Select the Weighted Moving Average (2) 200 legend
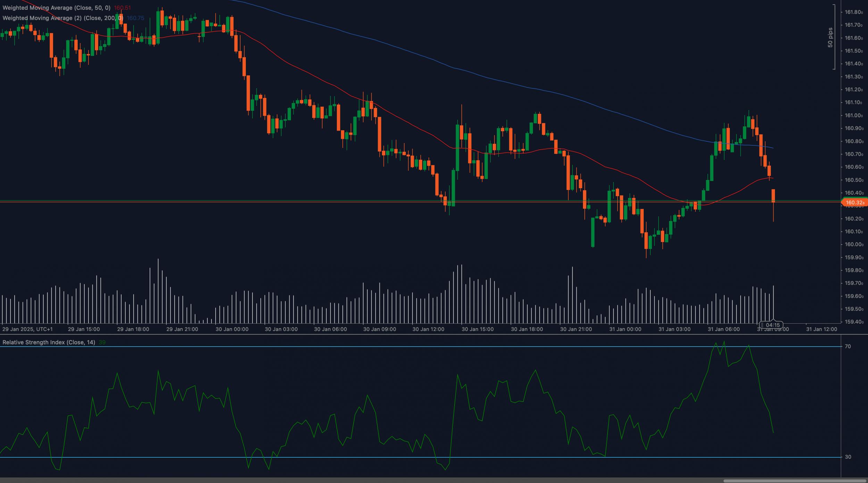 tap(62, 18)
